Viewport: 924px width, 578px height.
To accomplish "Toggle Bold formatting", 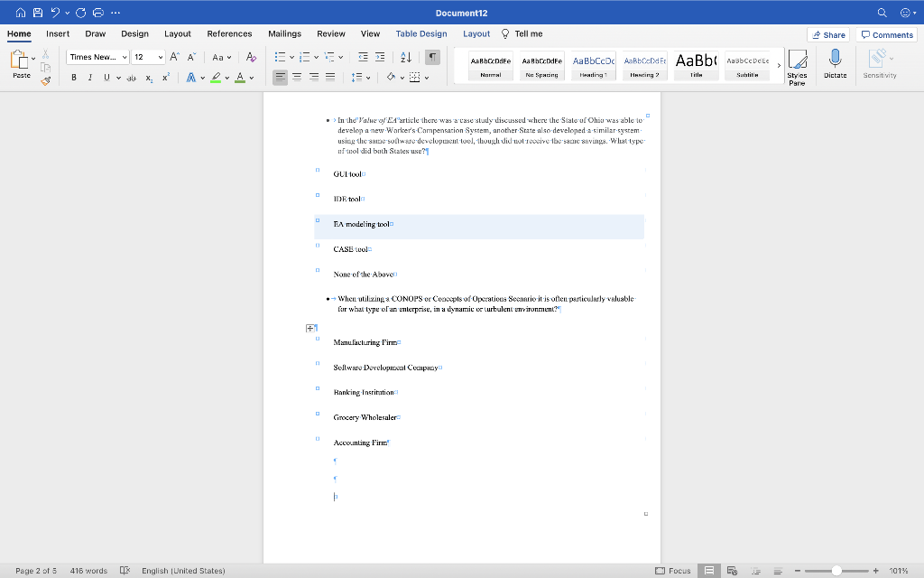I will click(x=74, y=78).
